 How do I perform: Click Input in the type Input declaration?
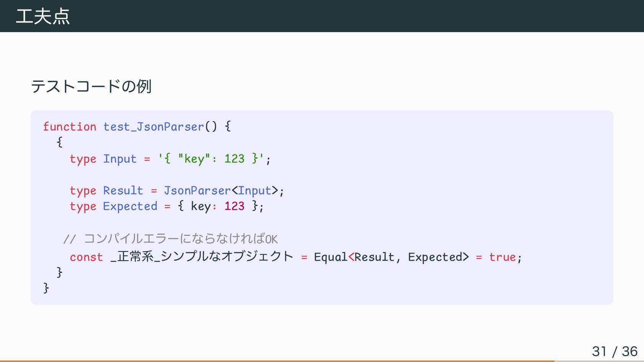tap(120, 159)
